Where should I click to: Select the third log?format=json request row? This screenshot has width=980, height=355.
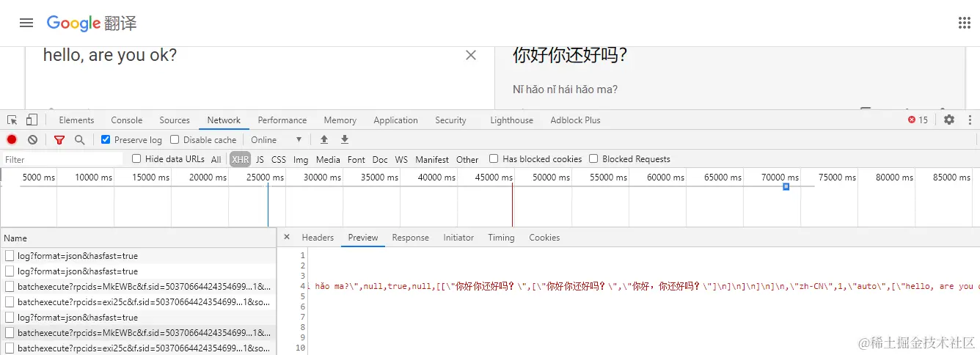[x=138, y=318]
